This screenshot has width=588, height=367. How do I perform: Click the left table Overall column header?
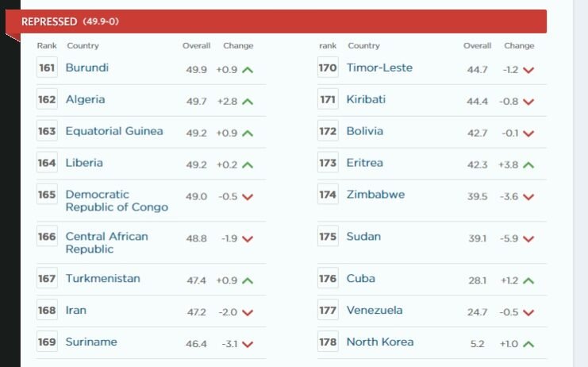[196, 46]
